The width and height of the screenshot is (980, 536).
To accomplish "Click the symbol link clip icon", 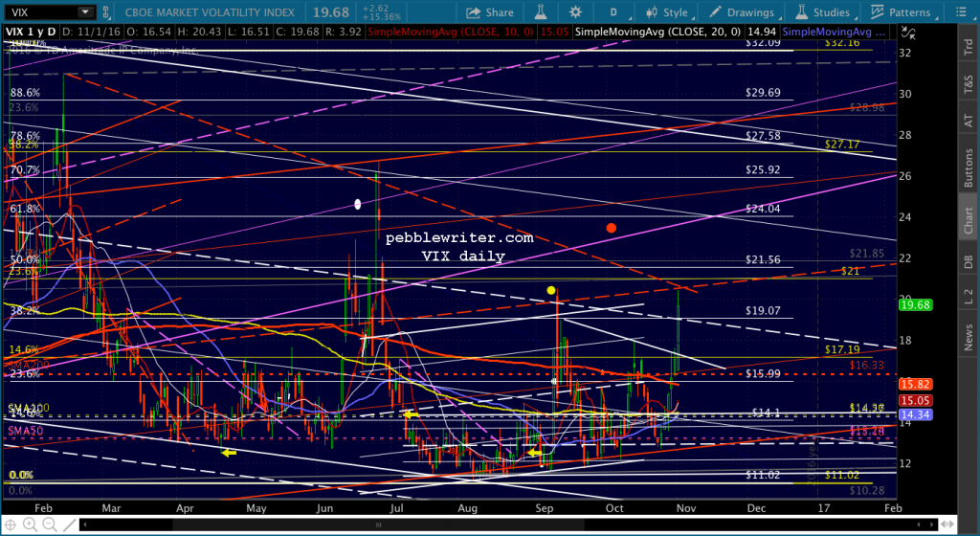I will tap(106, 11).
